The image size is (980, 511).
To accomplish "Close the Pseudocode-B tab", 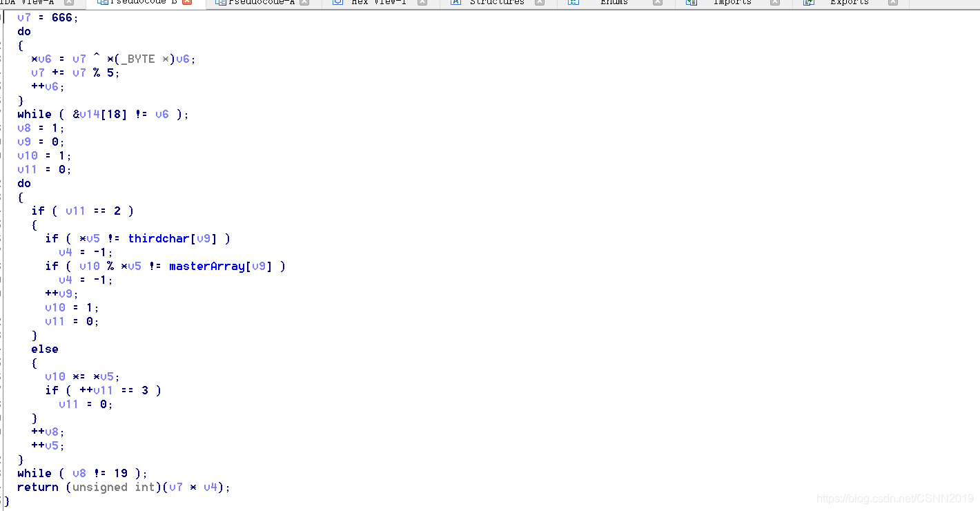I will (187, 3).
